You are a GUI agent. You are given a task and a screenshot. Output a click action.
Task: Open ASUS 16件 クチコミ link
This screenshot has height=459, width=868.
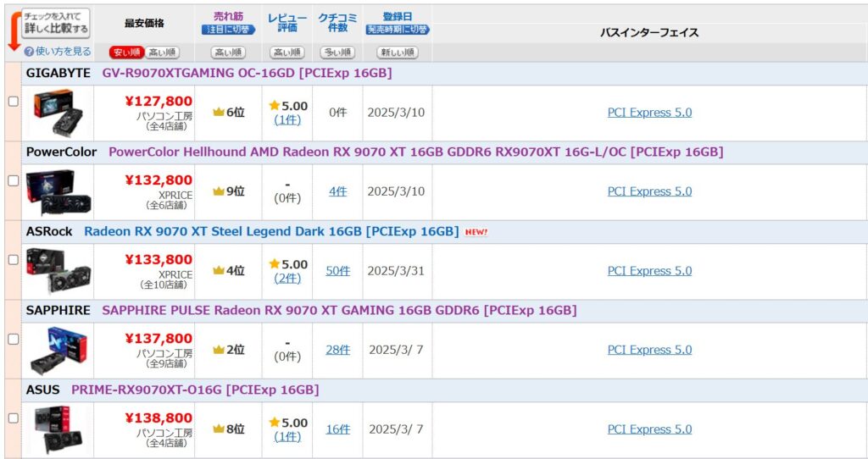coord(337,429)
